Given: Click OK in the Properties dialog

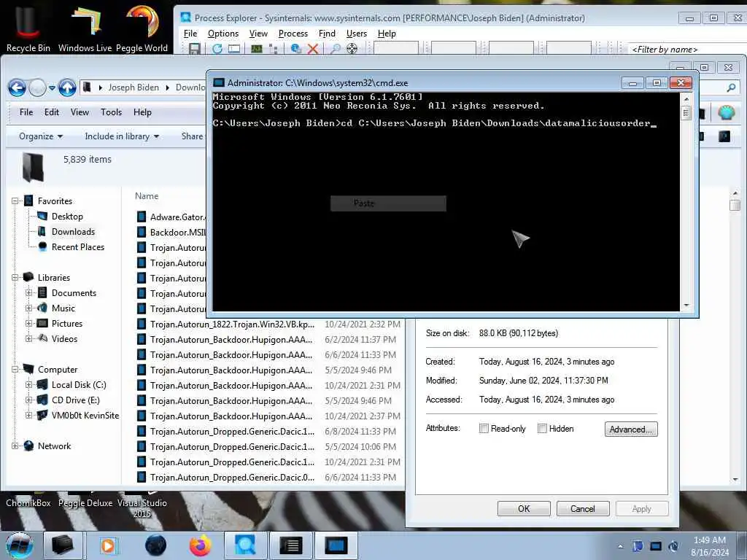Looking at the screenshot, I should 524,508.
